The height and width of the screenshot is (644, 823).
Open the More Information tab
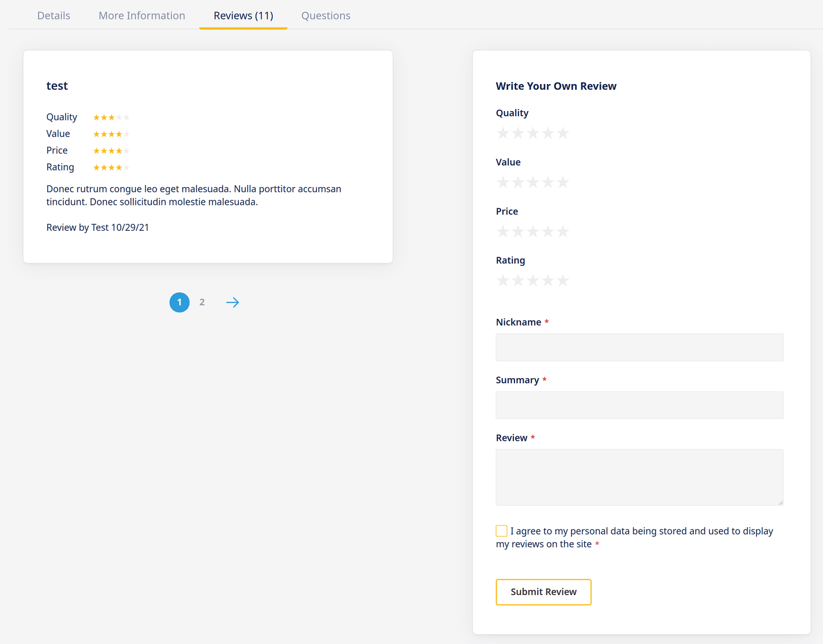(x=142, y=16)
